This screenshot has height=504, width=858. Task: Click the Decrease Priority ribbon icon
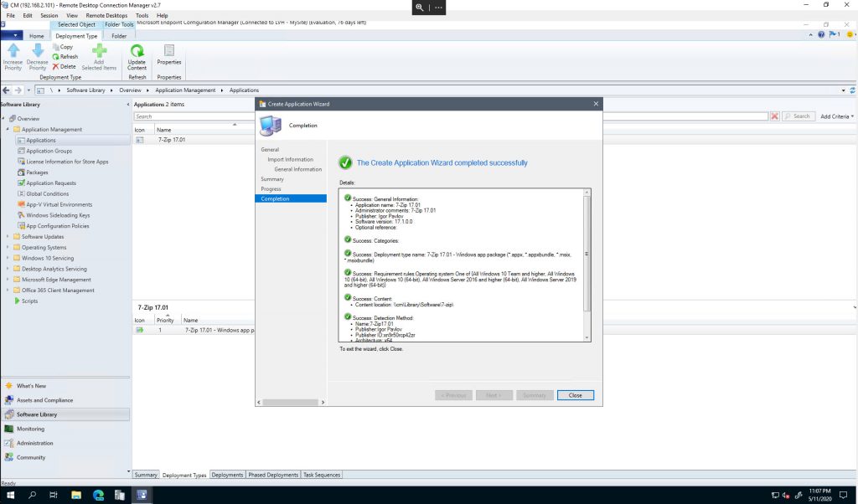point(37,51)
